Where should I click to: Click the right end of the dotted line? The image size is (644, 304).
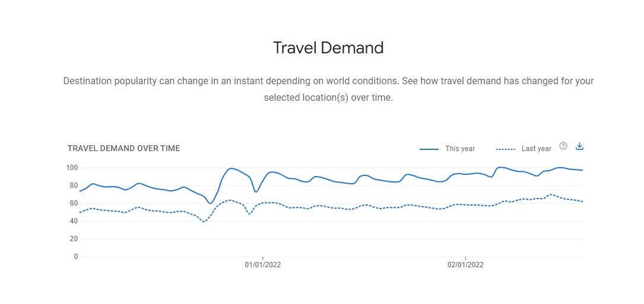pyautogui.click(x=582, y=201)
